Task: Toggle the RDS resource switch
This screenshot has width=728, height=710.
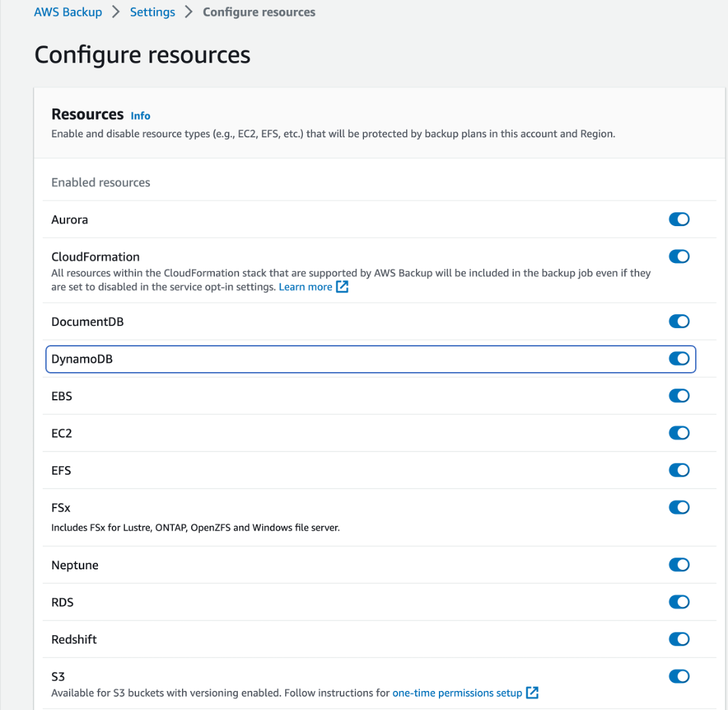Action: pyautogui.click(x=679, y=602)
